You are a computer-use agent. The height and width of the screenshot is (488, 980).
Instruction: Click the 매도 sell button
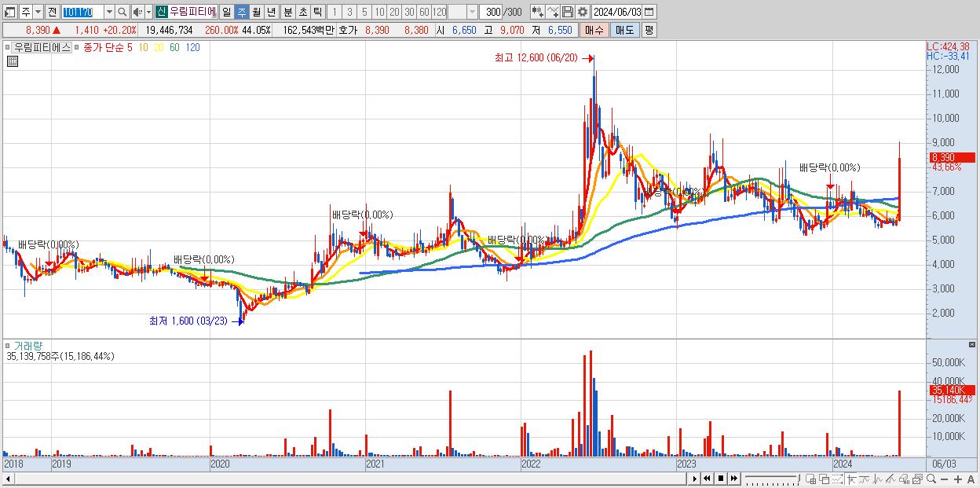[x=624, y=30]
